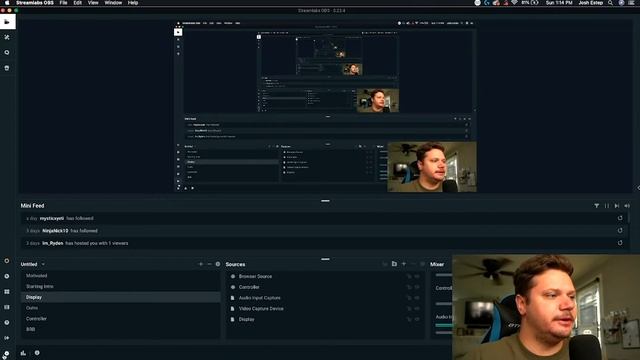This screenshot has height=360, width=640.
Task: Add a new source with plus icon
Action: tap(404, 264)
